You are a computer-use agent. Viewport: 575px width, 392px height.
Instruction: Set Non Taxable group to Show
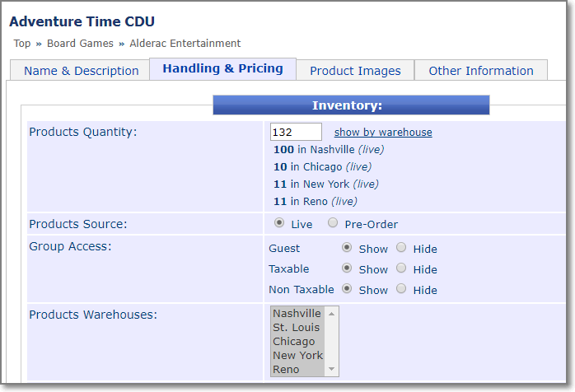point(347,288)
